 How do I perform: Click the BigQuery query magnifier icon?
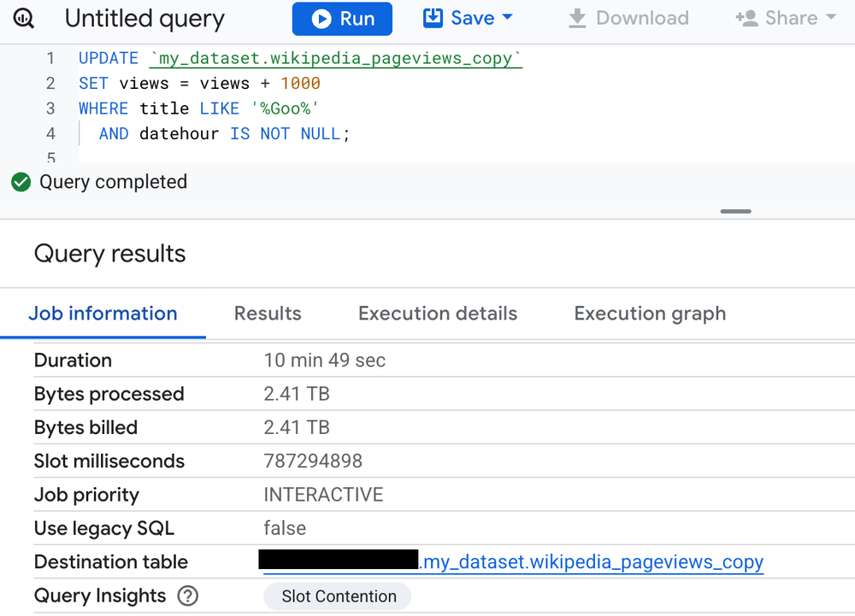pyautogui.click(x=24, y=19)
